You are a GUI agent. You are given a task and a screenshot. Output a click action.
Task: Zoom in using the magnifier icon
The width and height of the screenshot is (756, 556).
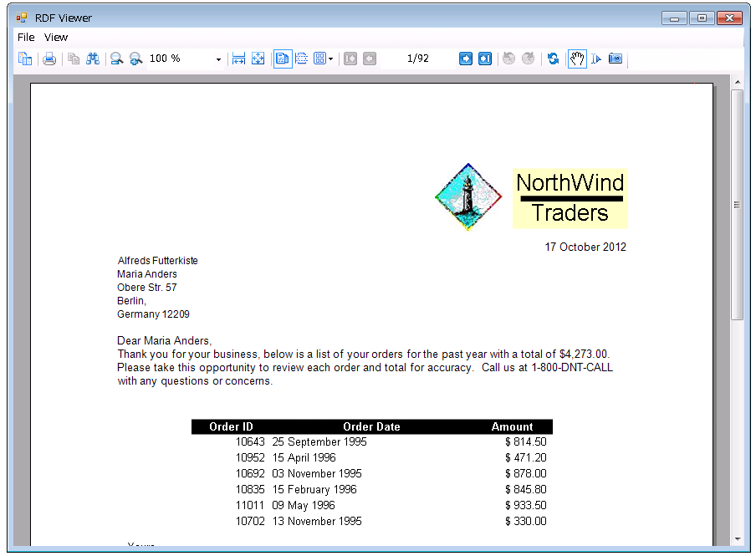(x=135, y=59)
